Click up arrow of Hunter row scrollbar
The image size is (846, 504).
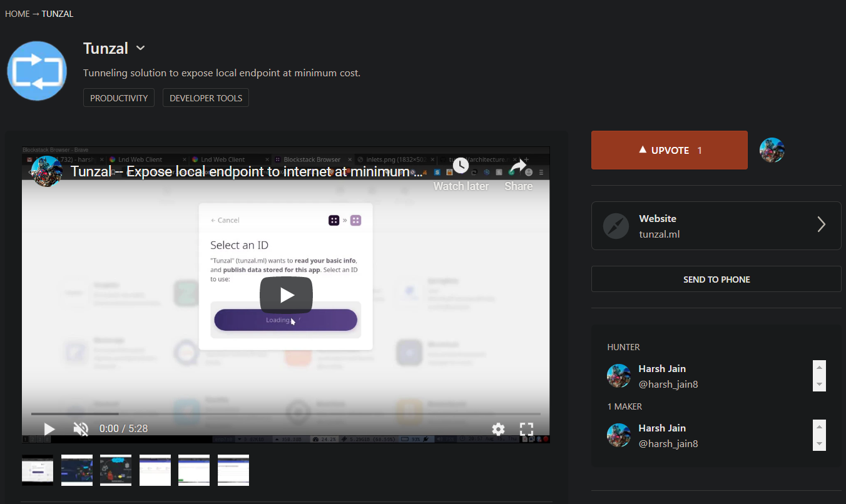point(819,367)
